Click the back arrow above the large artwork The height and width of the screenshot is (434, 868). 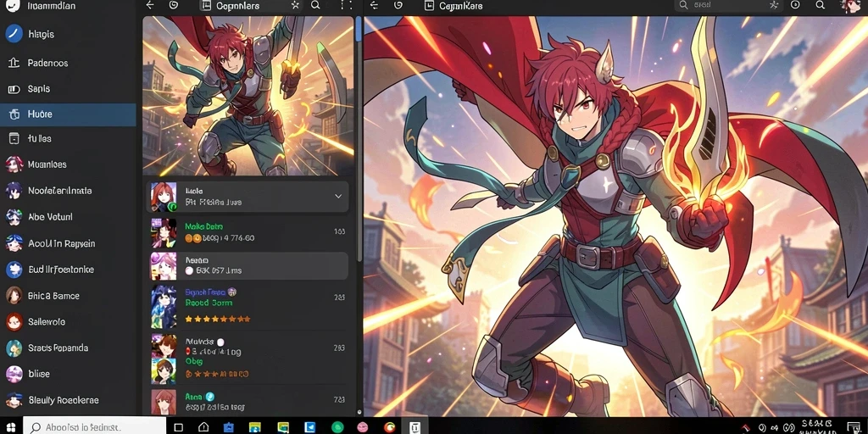(x=374, y=6)
